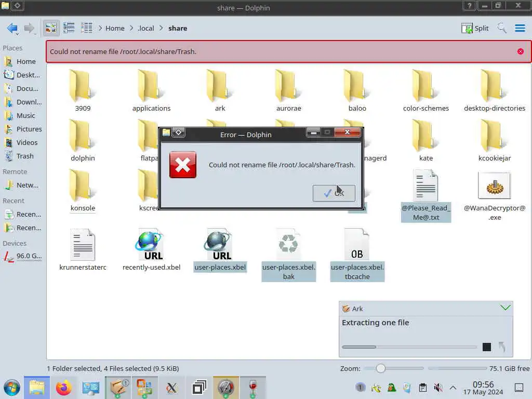Open Documents in Places panel
The height and width of the screenshot is (399, 532).
point(22,88)
